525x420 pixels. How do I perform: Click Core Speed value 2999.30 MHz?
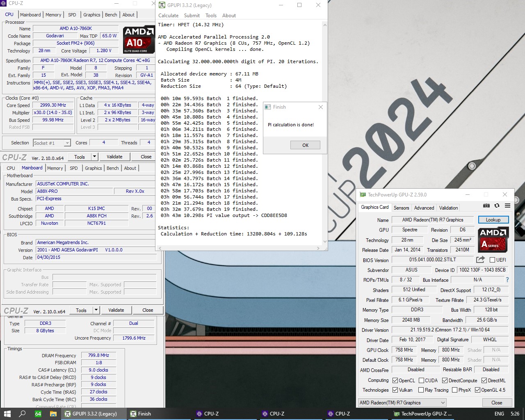pos(53,105)
